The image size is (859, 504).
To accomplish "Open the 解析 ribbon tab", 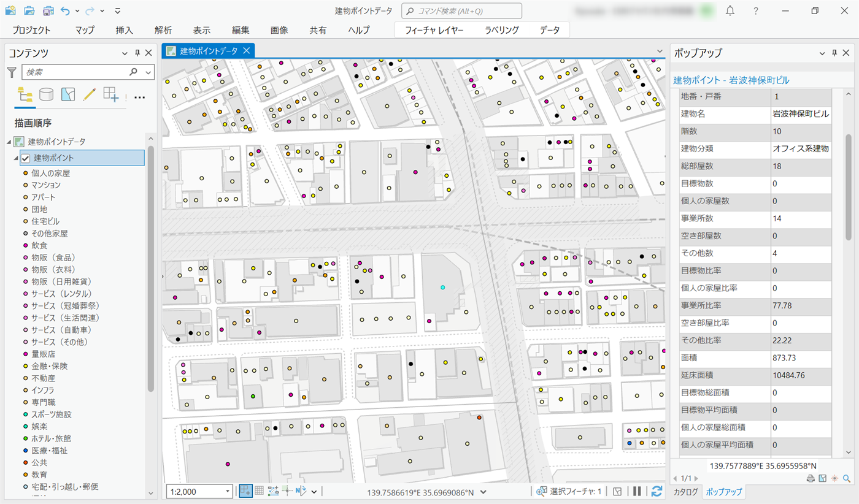I will coord(163,30).
